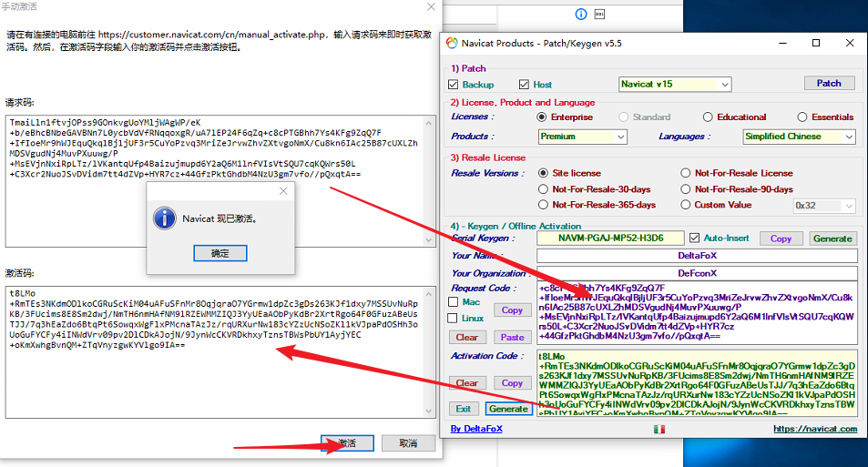Click inside the keygen Activation Code text area
The width and height of the screenshot is (868, 467).
click(697, 383)
